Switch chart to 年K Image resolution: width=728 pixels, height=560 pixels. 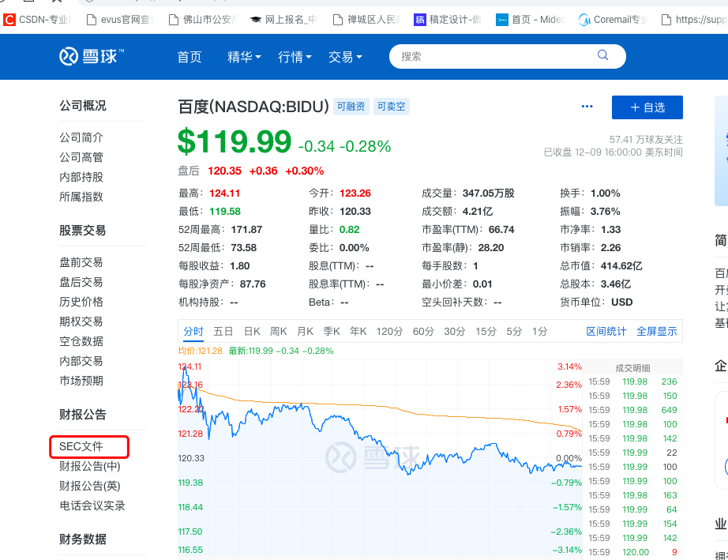358,331
